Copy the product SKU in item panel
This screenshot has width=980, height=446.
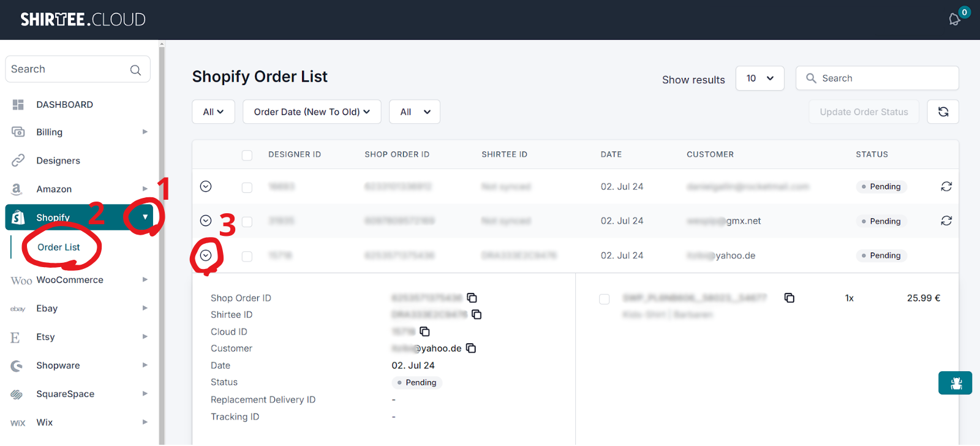[790, 298]
